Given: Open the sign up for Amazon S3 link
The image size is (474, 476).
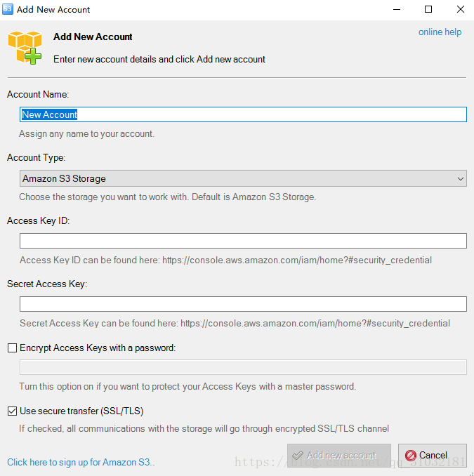Looking at the screenshot, I should [81, 462].
